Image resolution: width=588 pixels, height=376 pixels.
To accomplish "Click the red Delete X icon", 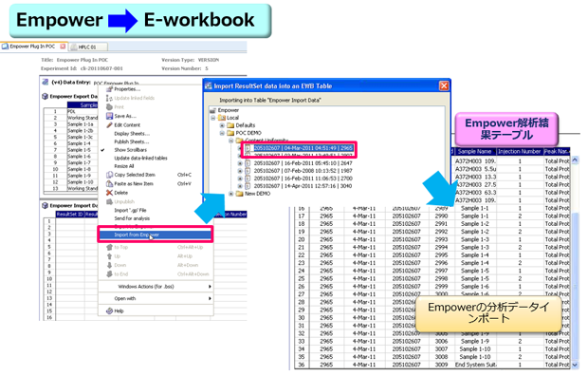I will 109,193.
